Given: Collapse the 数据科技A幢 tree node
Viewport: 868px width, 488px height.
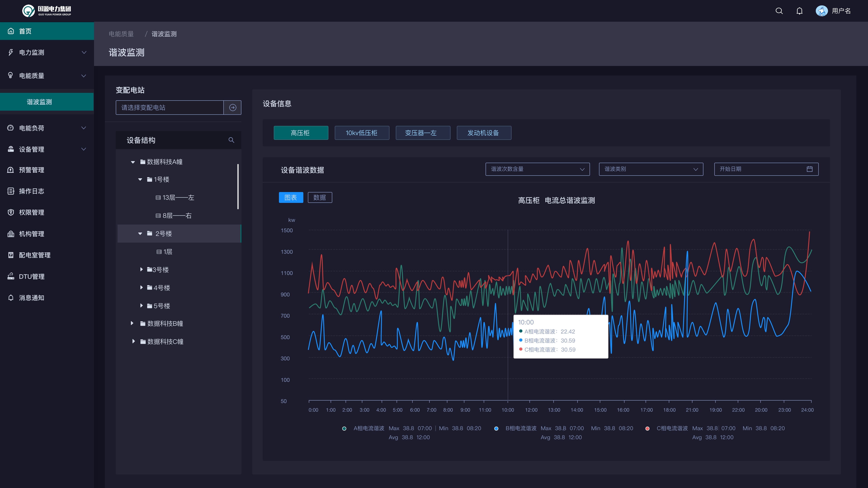Looking at the screenshot, I should [x=133, y=162].
